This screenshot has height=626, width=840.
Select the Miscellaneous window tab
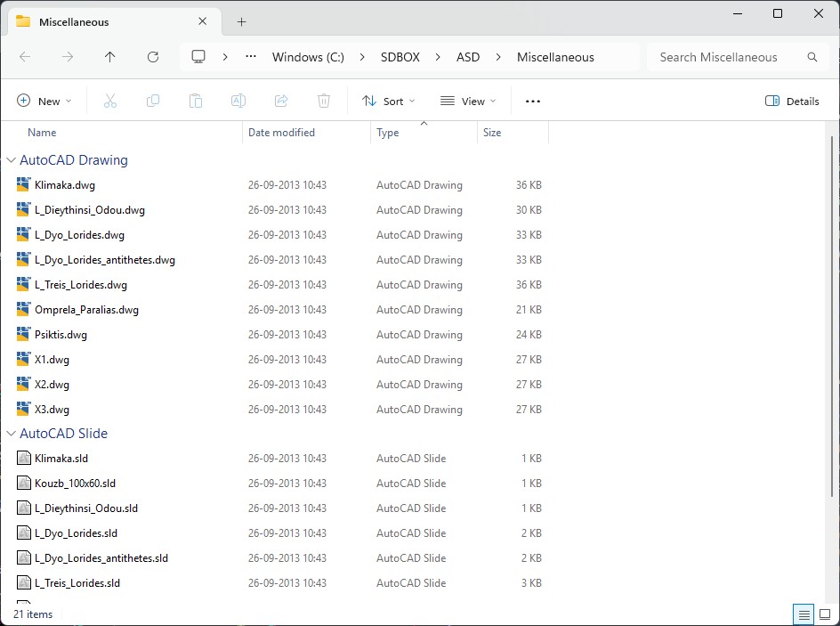[x=112, y=22]
